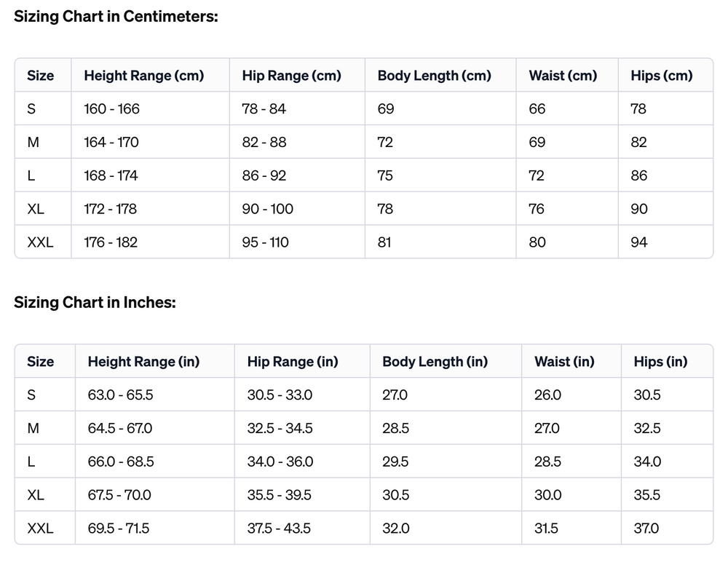Click the M size cell in the inches chart

(x=33, y=429)
